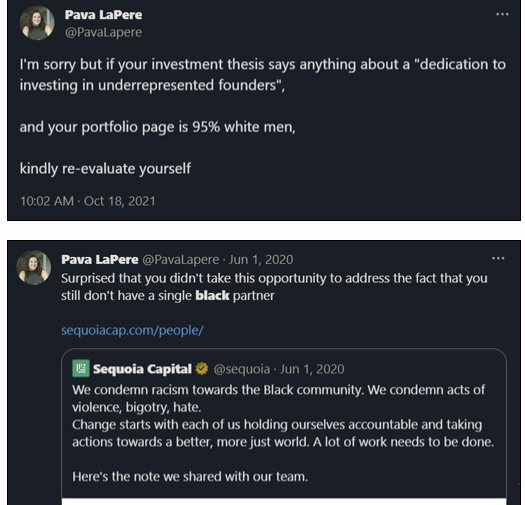Click the @sequoia handle in quoted tweet

point(242,369)
